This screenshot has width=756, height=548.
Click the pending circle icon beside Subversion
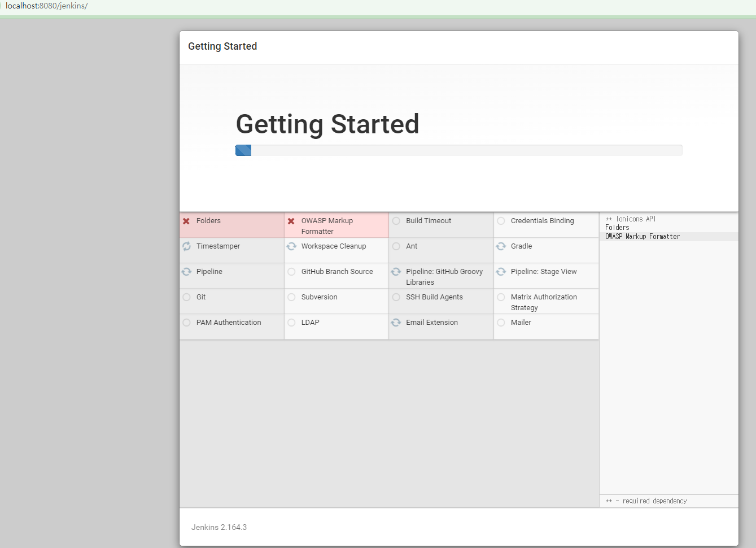(291, 297)
